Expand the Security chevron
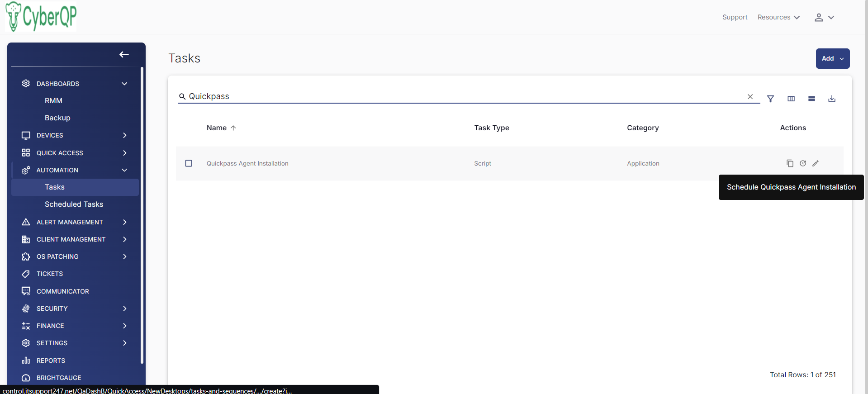 click(x=124, y=309)
